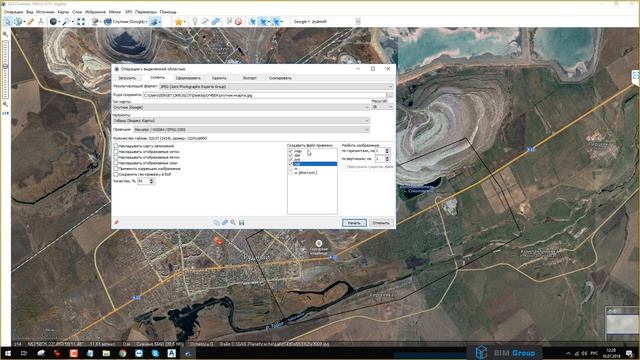640x360 pixels.
Task: Click the pin icon in dialog corner
Action: [x=116, y=222]
